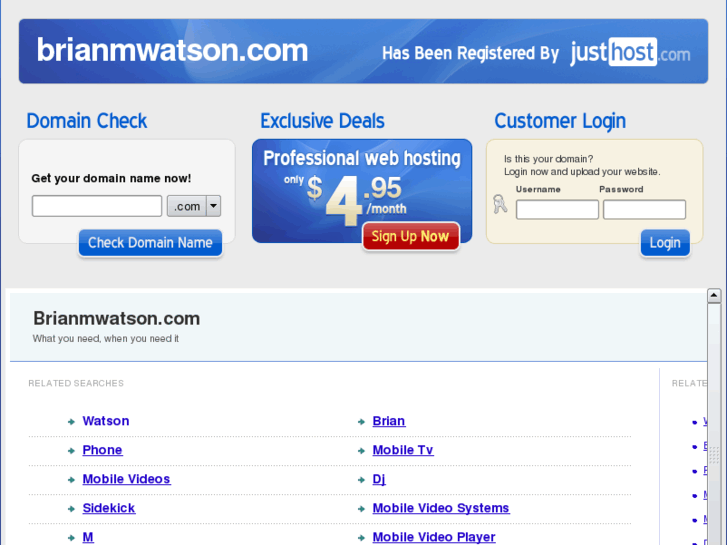This screenshot has height=545, width=727.
Task: Open the Sidekick related search link
Action: tap(109, 508)
